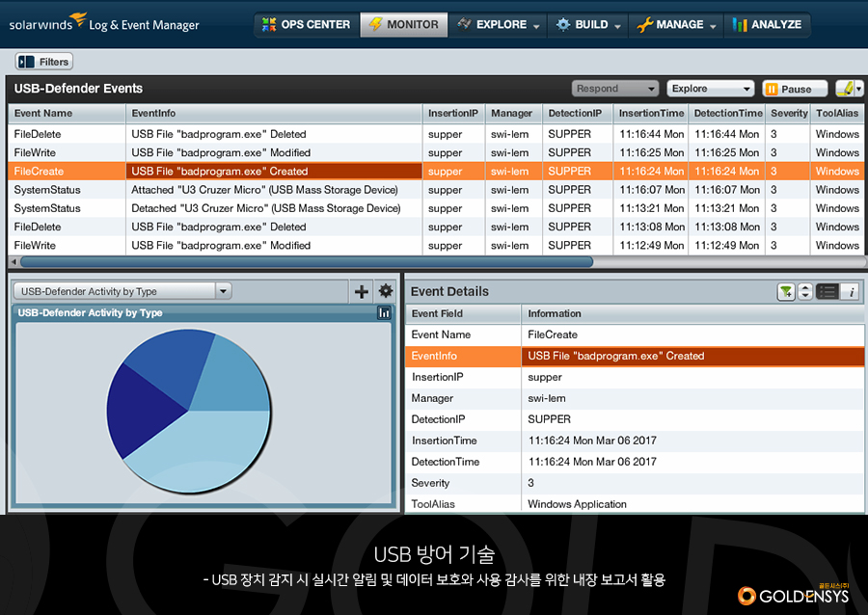Click the Information column header

692,313
